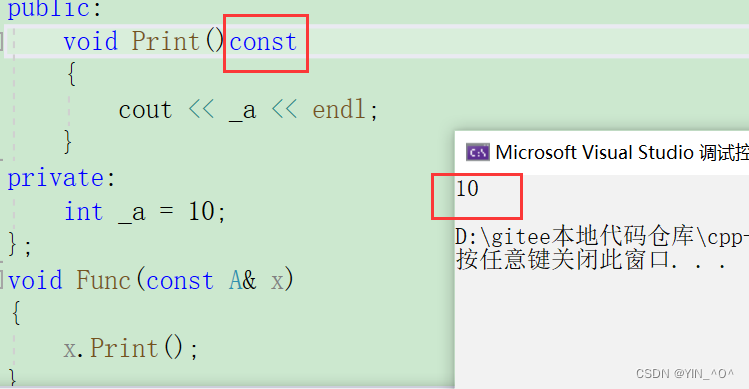Click the endl identifier
Screen dimensions: 749x389
[x=339, y=110]
